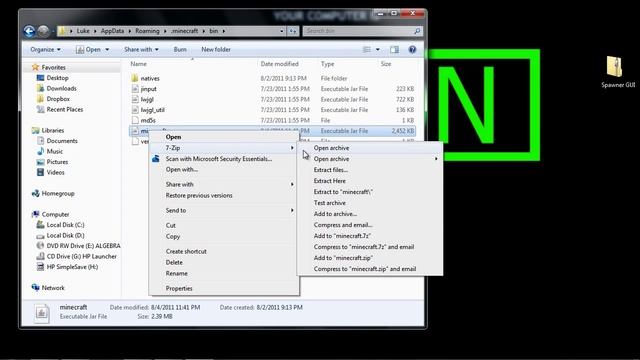Select Add to "minecraft.zip"
The height and width of the screenshot is (360, 640).
point(343,258)
